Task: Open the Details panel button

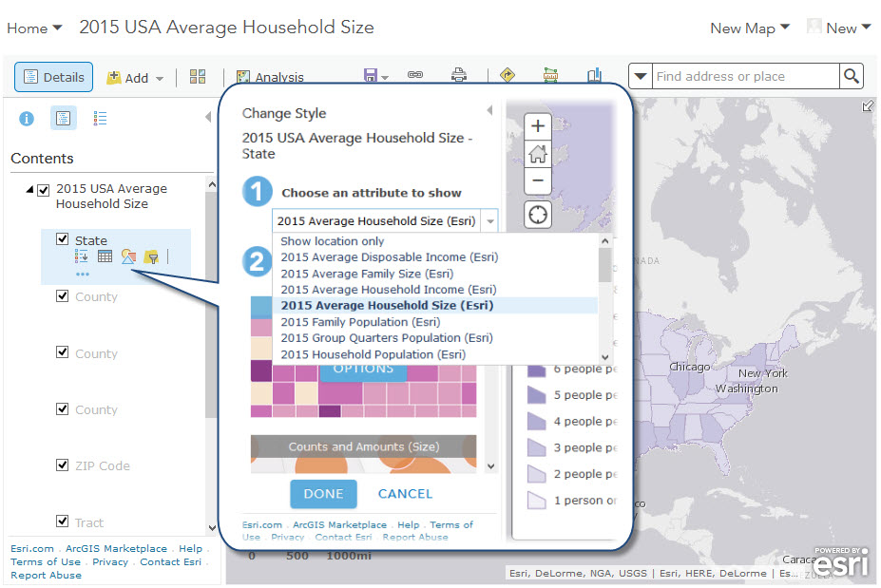Action: pos(53,77)
